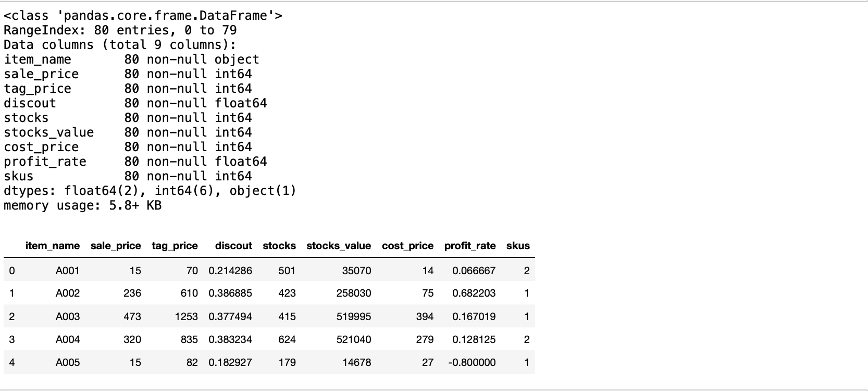The image size is (868, 391).
Task: Click discout value 0.182927
Action: coord(230,362)
